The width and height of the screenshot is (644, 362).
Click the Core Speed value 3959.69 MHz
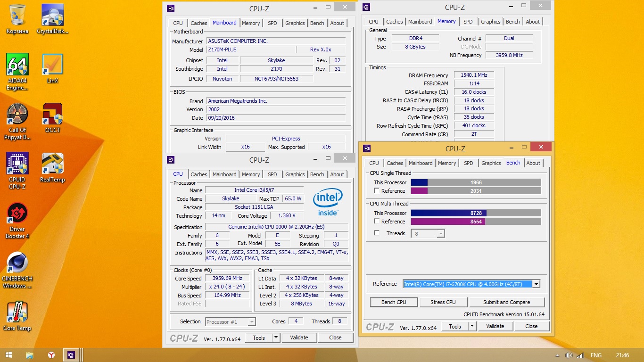coord(228,279)
